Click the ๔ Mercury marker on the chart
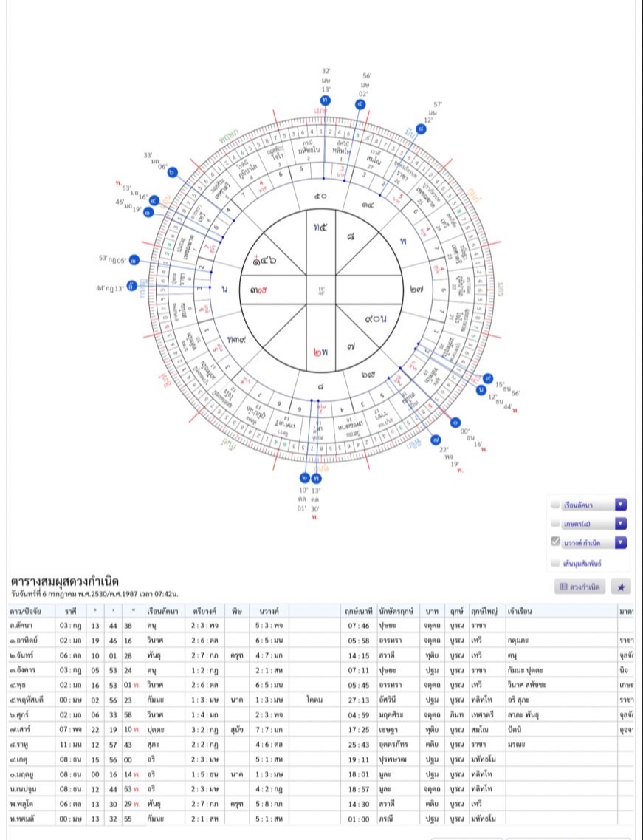Image resolution: width=643 pixels, height=840 pixels. [x=154, y=201]
